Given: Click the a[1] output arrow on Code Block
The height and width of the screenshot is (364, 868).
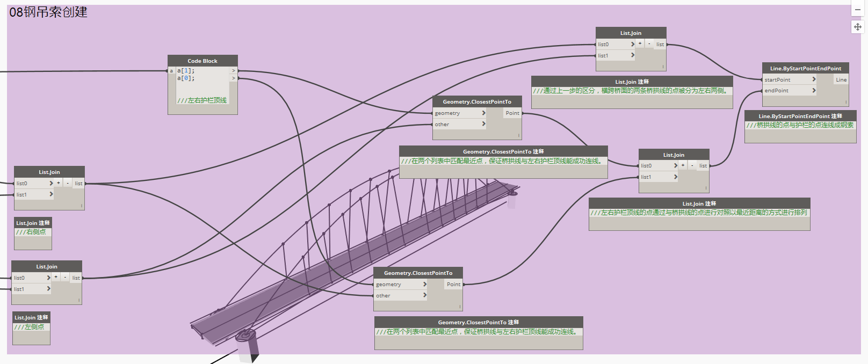Looking at the screenshot, I should coord(234,70).
